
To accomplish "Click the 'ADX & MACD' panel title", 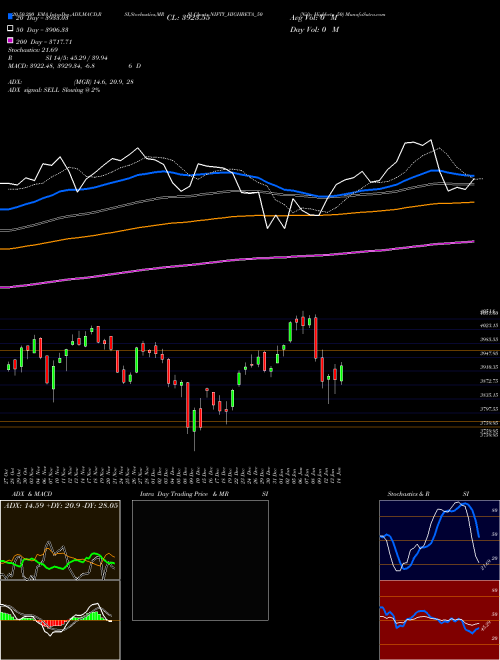I will coord(32,494).
